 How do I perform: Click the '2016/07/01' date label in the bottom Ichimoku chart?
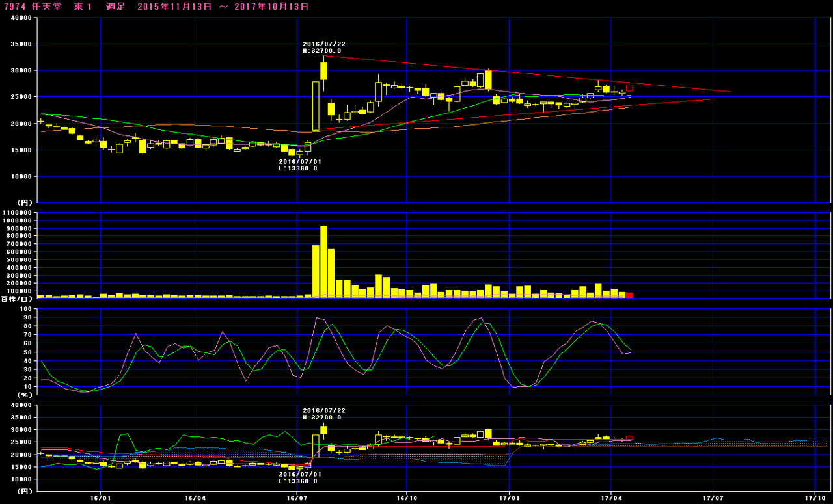click(300, 474)
